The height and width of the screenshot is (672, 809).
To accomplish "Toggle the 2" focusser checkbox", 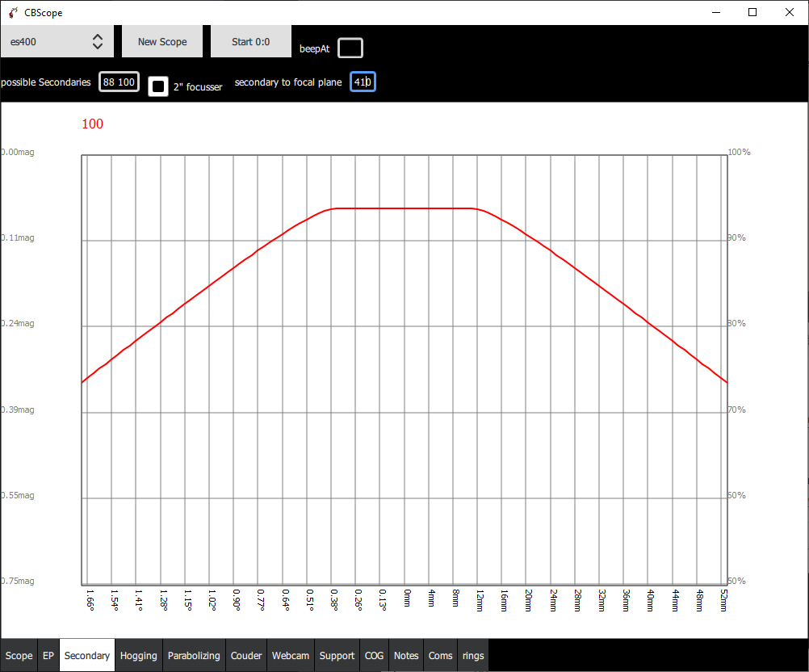I will [158, 86].
